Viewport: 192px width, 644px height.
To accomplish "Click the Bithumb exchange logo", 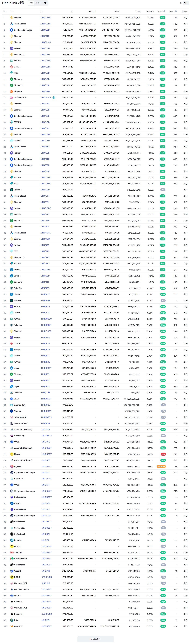I will point(11,92).
